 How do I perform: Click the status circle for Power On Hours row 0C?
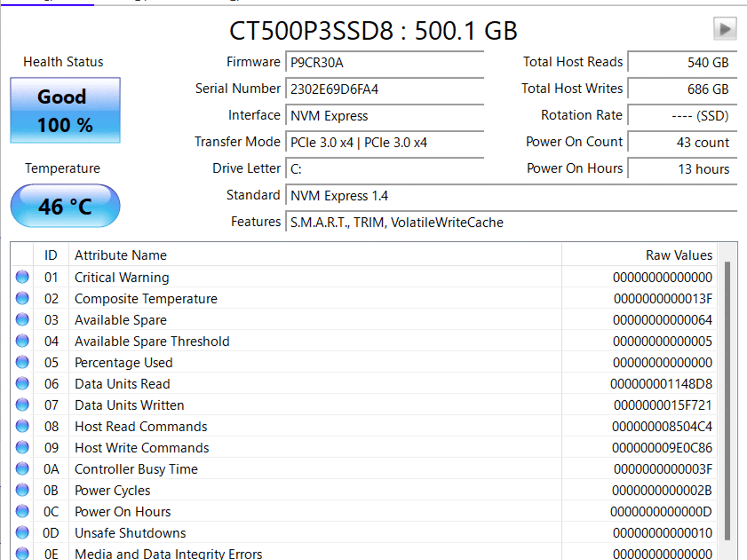[22, 511]
